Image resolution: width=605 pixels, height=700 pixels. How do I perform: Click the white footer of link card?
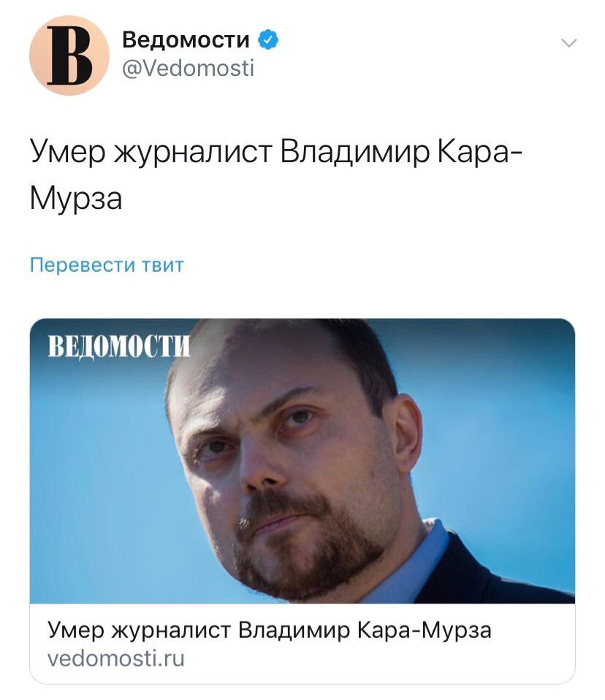302,643
